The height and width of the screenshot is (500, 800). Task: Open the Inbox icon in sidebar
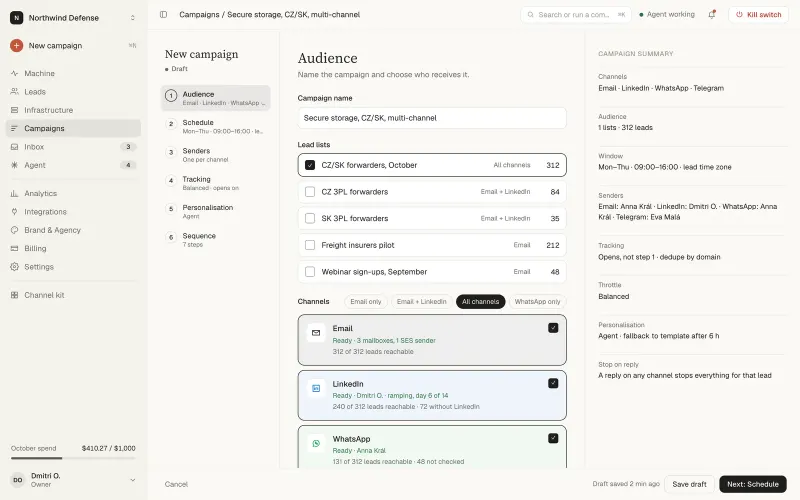pyautogui.click(x=14, y=147)
